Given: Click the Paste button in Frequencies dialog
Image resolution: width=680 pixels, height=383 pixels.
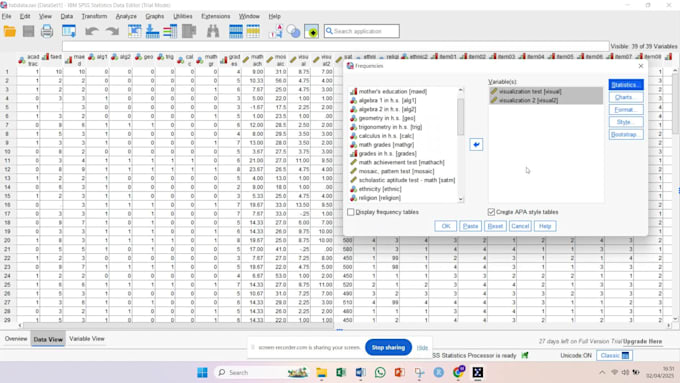Looking at the screenshot, I should 470,226.
